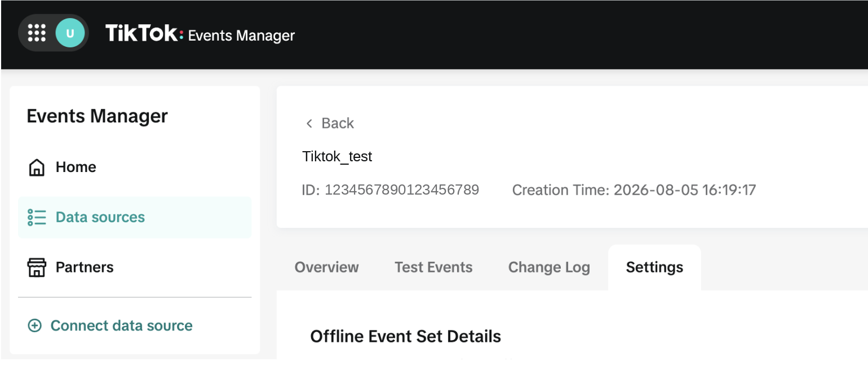Viewport: 868px width, 370px height.
Task: Open the Change Log tab
Action: click(549, 267)
